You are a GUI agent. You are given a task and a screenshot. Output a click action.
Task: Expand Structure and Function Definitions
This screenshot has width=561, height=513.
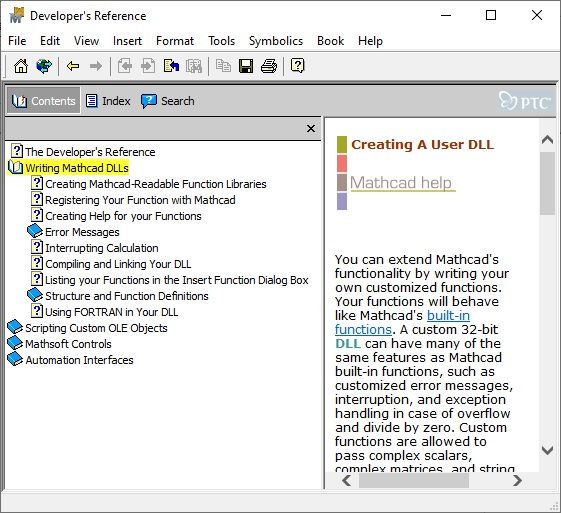point(127,296)
